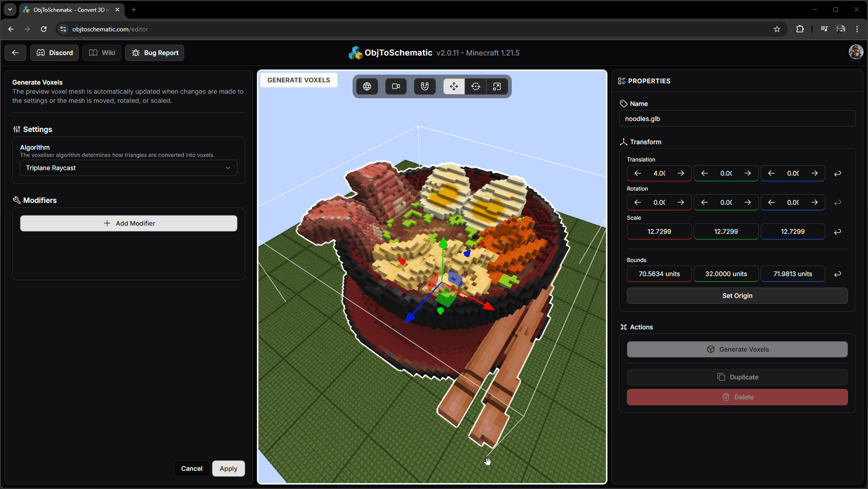The width and height of the screenshot is (868, 489).
Task: Decrease Translation Y with left arrow
Action: tap(704, 173)
